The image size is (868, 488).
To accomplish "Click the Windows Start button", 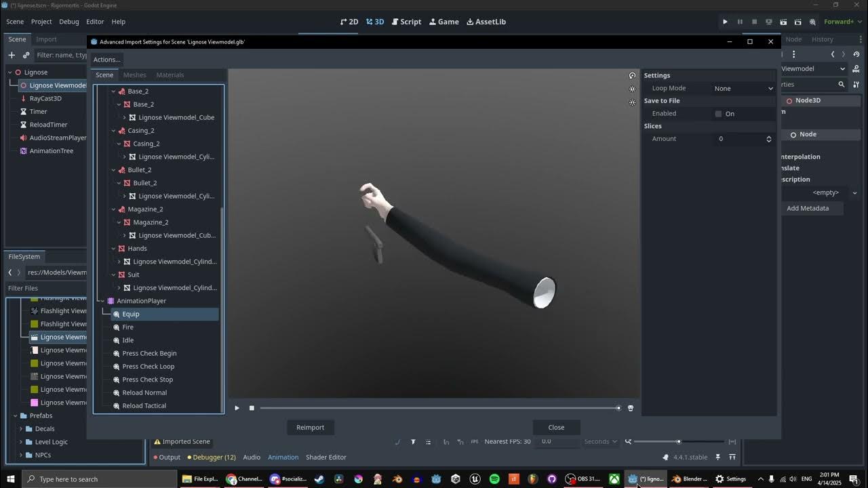I will (11, 479).
